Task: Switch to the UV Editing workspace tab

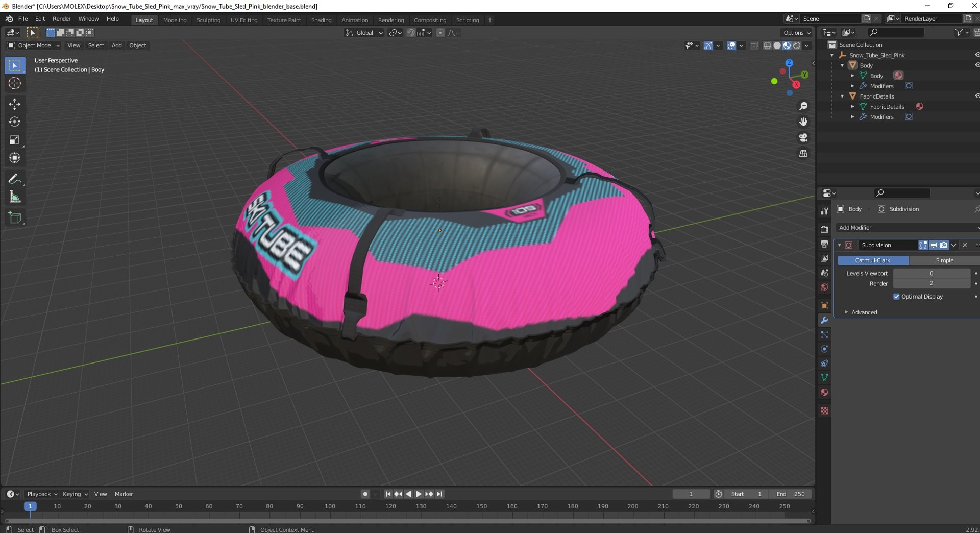Action: [x=244, y=20]
